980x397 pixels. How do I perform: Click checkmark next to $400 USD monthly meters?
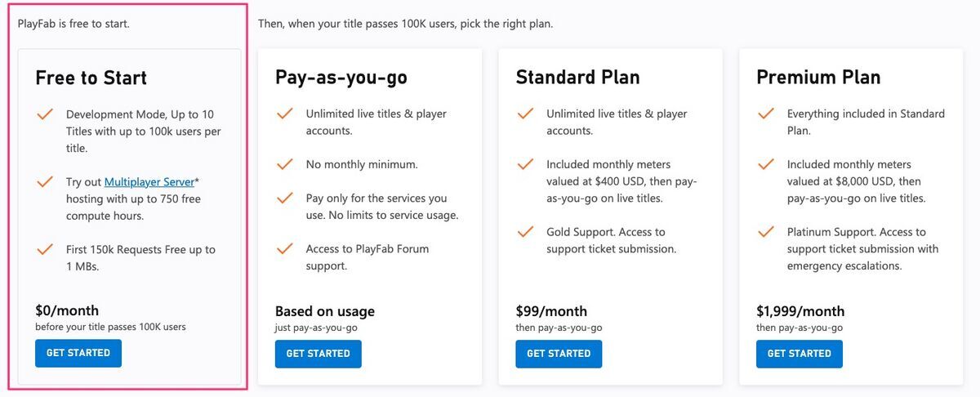(525, 164)
